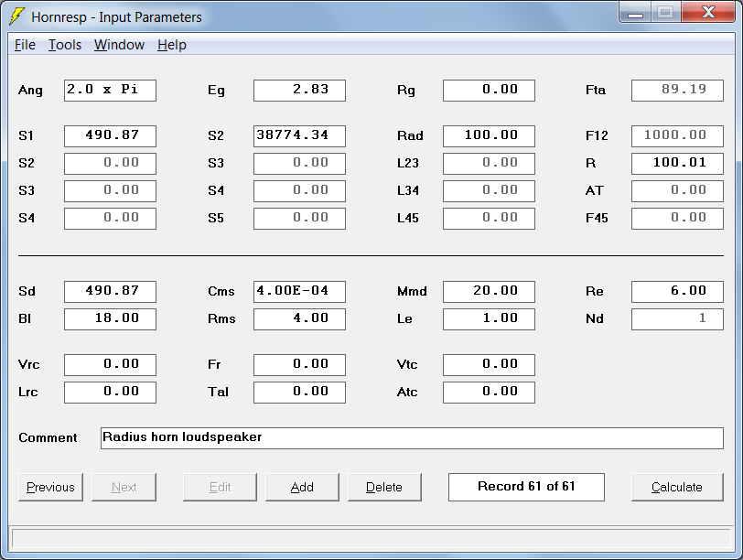Click the Comment field with Radius horn loudspeaker

pos(413,437)
